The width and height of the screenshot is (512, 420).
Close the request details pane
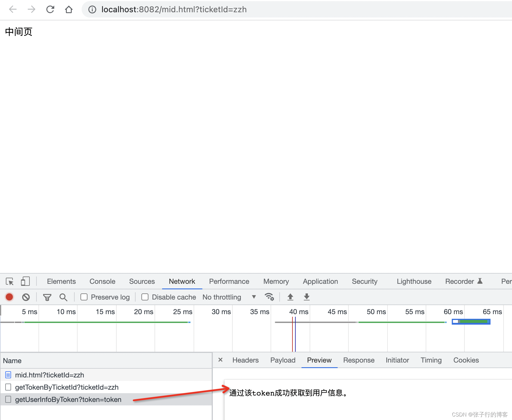click(220, 360)
